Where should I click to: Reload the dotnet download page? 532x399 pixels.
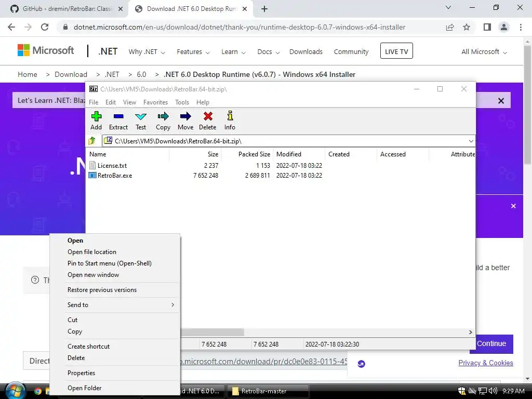click(45, 27)
